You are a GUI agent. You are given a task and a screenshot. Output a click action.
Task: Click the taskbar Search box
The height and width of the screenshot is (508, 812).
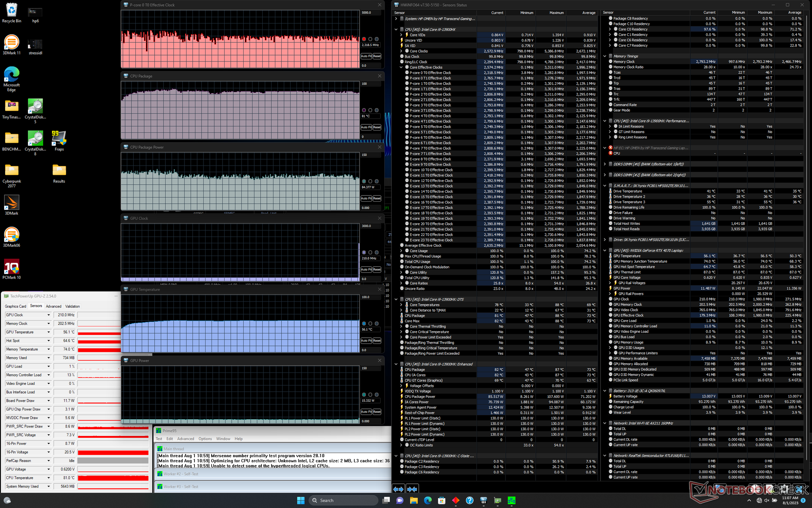click(x=343, y=500)
